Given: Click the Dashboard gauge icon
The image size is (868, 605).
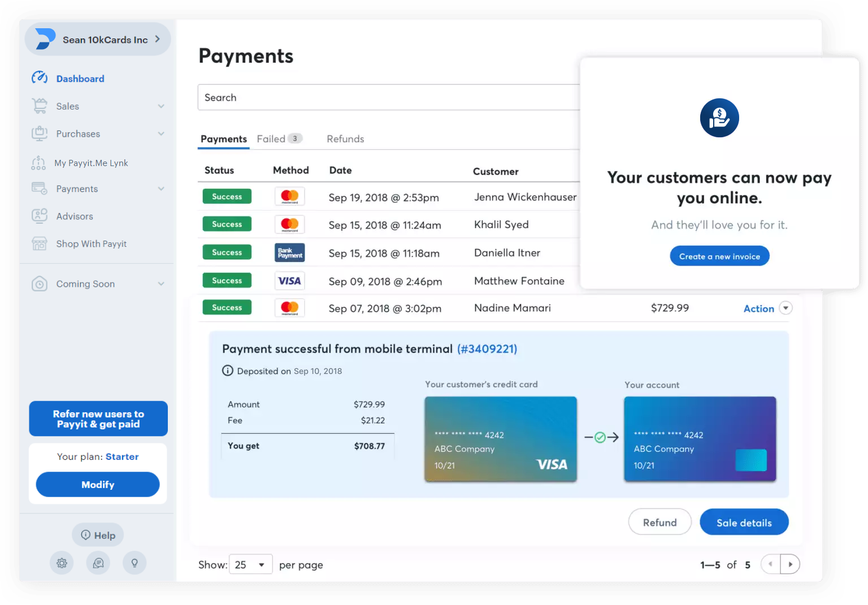Looking at the screenshot, I should (40, 78).
